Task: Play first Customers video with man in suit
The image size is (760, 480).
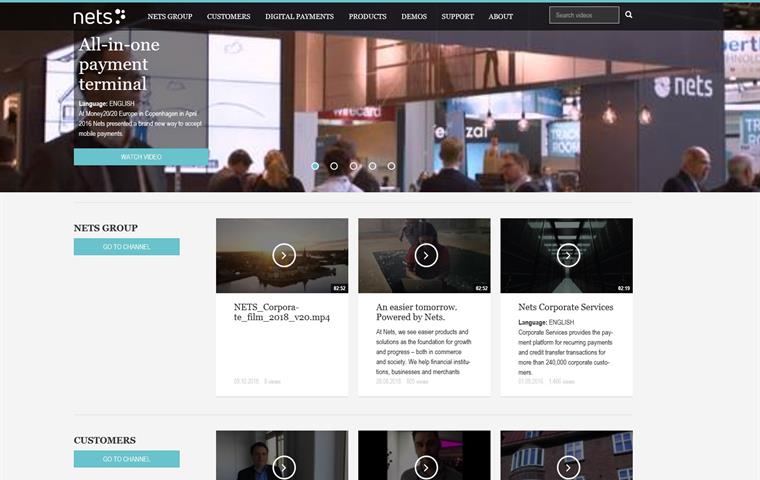Action: click(284, 467)
